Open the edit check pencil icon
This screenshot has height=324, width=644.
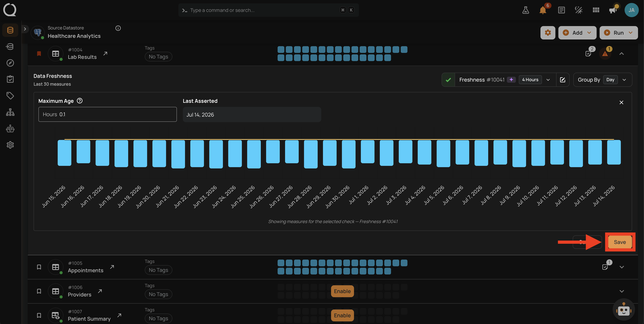(562, 80)
